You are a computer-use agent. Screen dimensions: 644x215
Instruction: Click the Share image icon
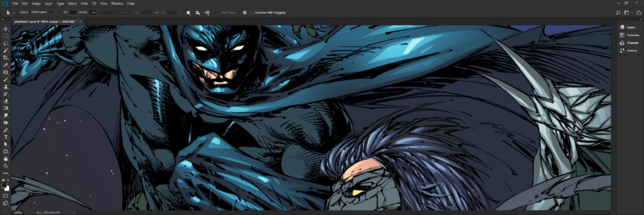coord(639,12)
